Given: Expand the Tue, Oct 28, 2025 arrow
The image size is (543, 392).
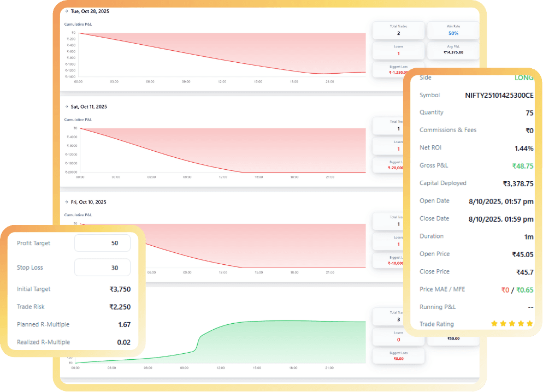Looking at the screenshot, I should (x=66, y=11).
